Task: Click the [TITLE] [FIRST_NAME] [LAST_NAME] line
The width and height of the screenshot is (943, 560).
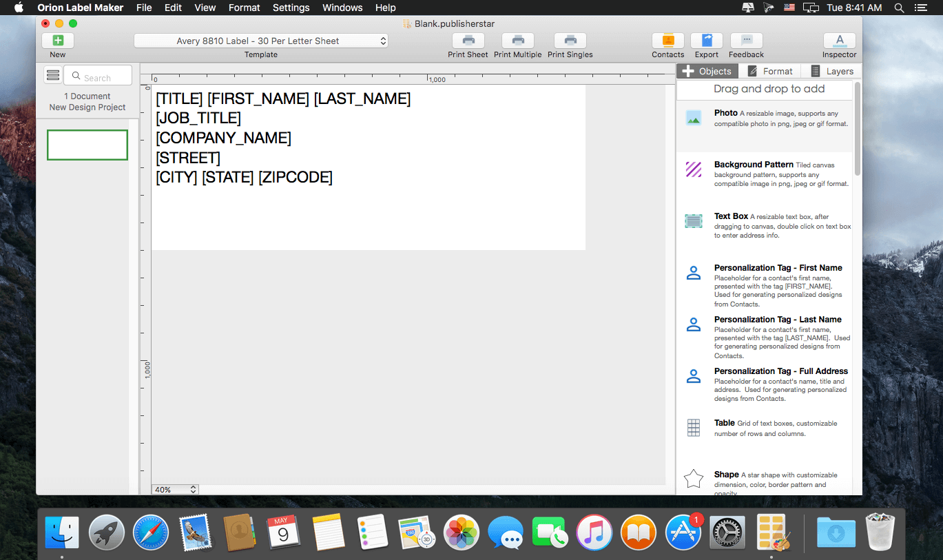Action: click(x=283, y=98)
